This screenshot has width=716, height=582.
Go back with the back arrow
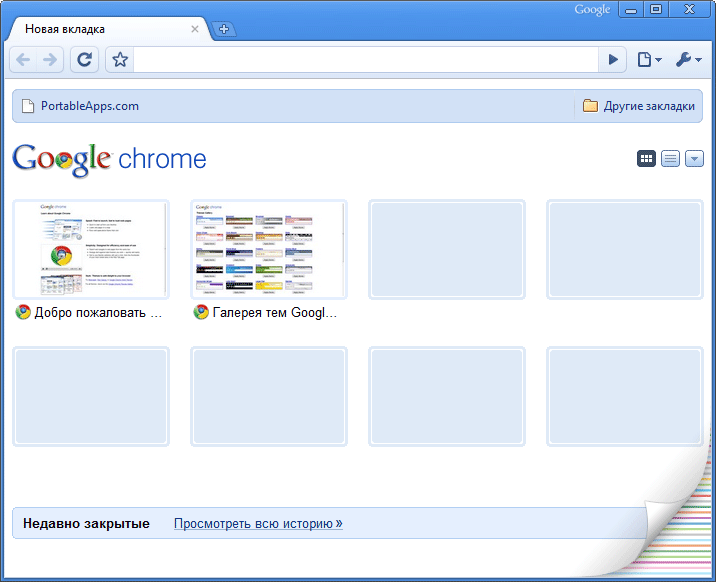pos(23,59)
